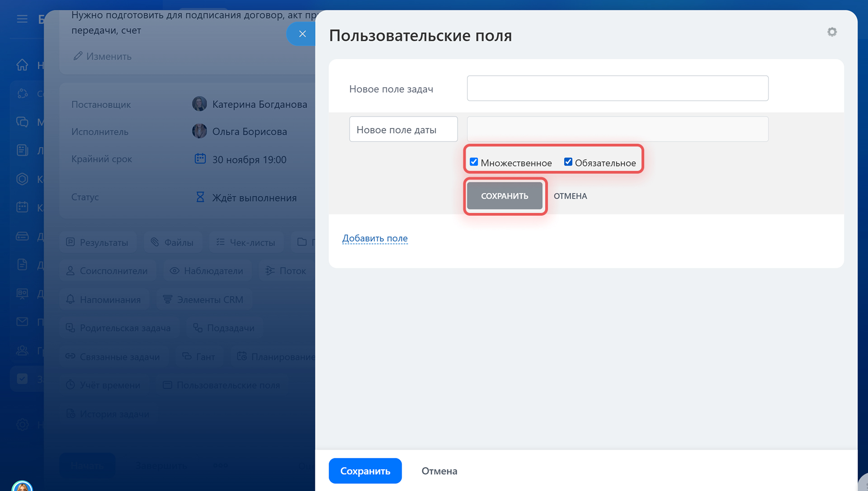Open the Чек-листы tab in the task
The image size is (868, 491).
click(246, 243)
